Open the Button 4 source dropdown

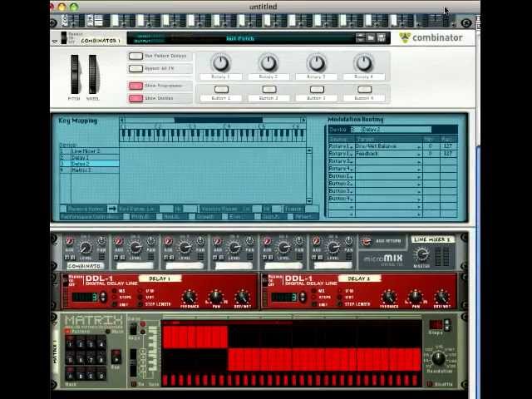[x=341, y=199]
